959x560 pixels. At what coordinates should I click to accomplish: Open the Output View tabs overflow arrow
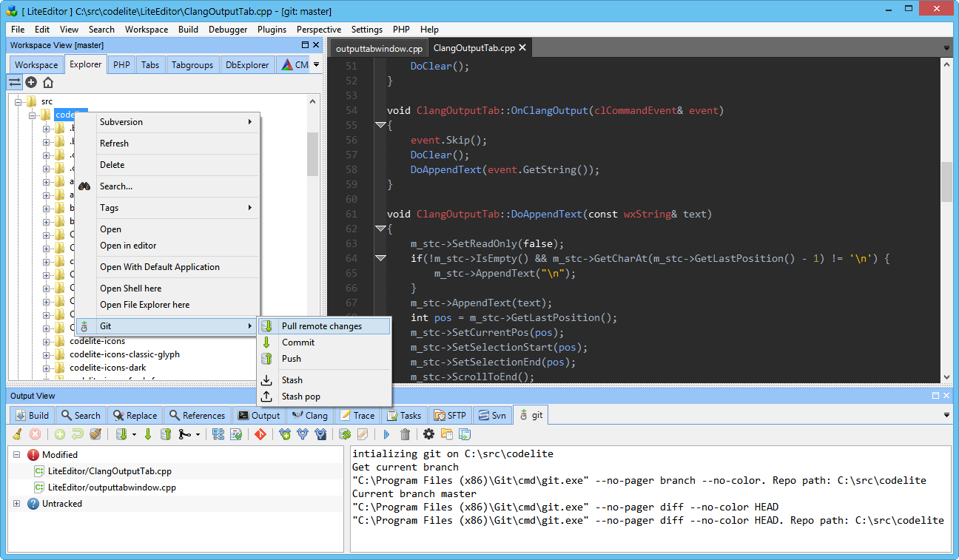[946, 415]
